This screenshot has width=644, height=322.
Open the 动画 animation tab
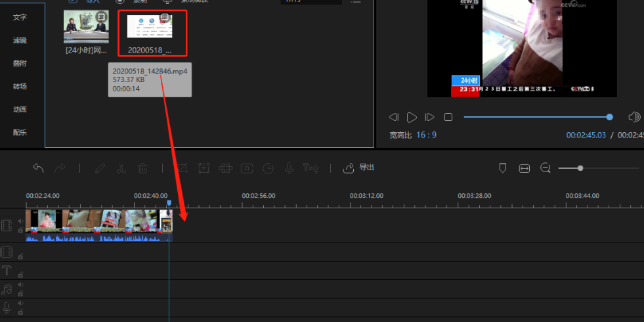[x=20, y=109]
